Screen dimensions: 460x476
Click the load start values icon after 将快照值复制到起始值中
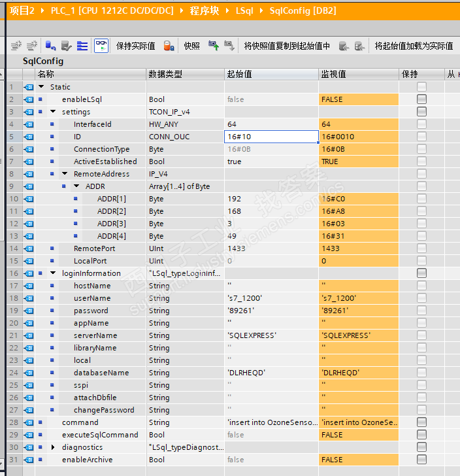tap(344, 46)
